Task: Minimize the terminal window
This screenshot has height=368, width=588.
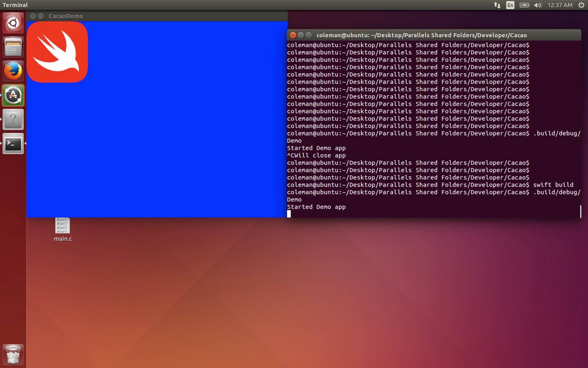Action: tap(301, 35)
